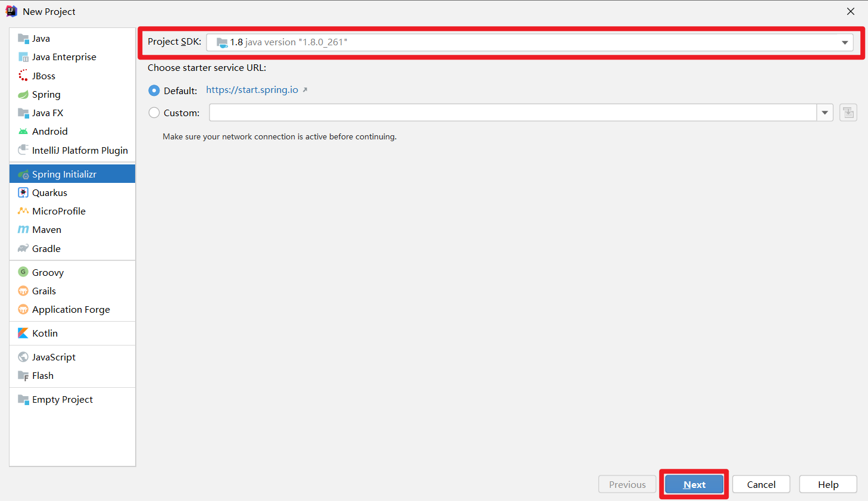The height and width of the screenshot is (501, 868).
Task: Open the Project SDK dropdown
Action: coord(530,42)
